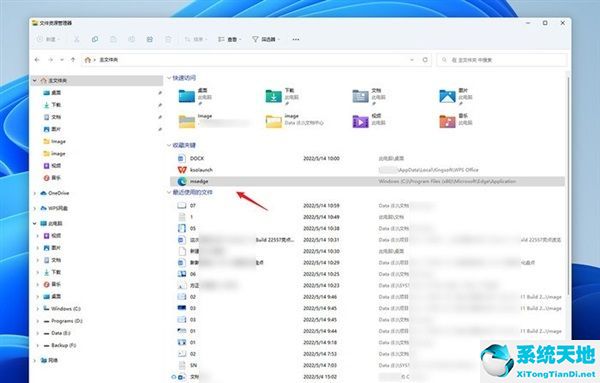600x383 pixels.
Task: Open the New (新建) toolbar menu
Action: click(x=48, y=39)
